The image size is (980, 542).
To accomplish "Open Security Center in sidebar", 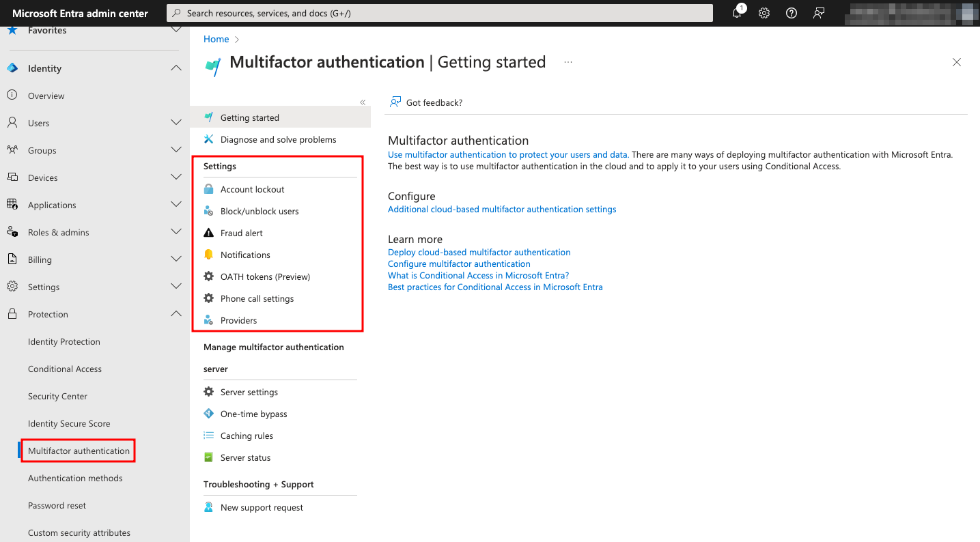I will coord(57,396).
